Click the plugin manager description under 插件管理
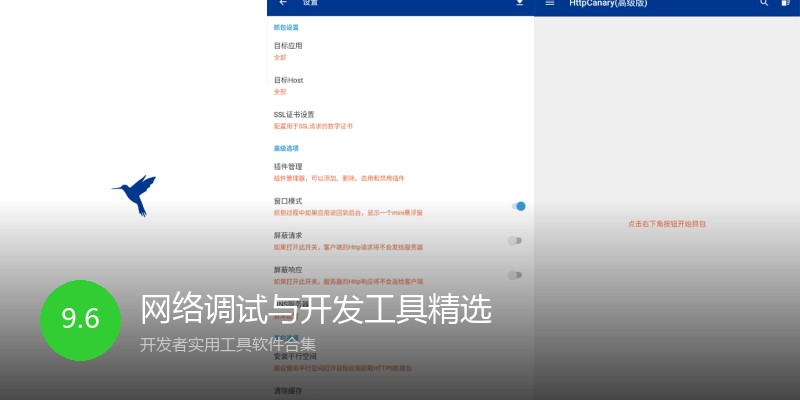Viewport: 800px width, 400px height. (x=339, y=179)
